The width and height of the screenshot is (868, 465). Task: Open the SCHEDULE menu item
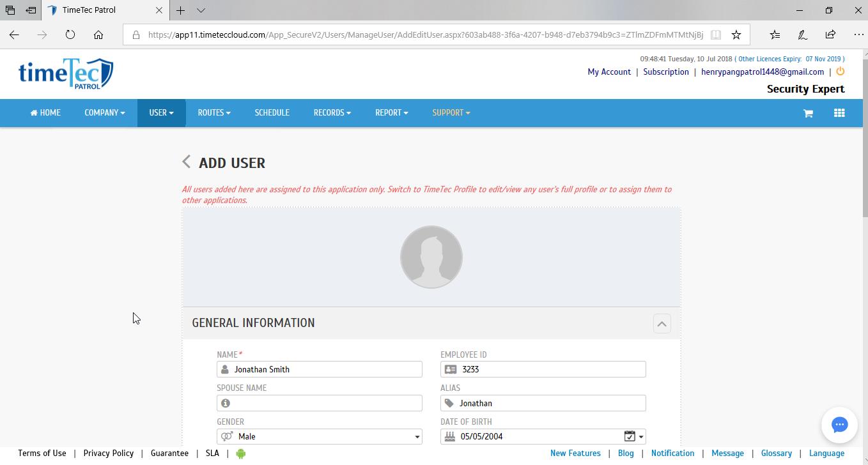click(272, 113)
